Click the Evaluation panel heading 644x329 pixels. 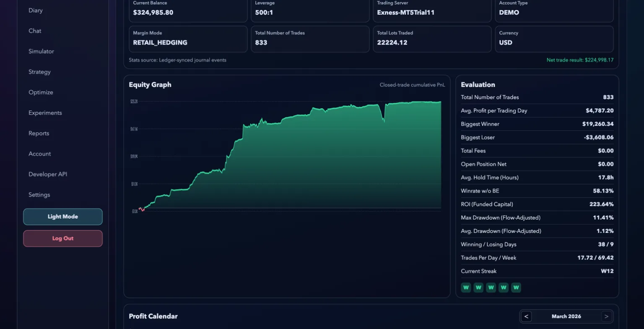coord(478,85)
